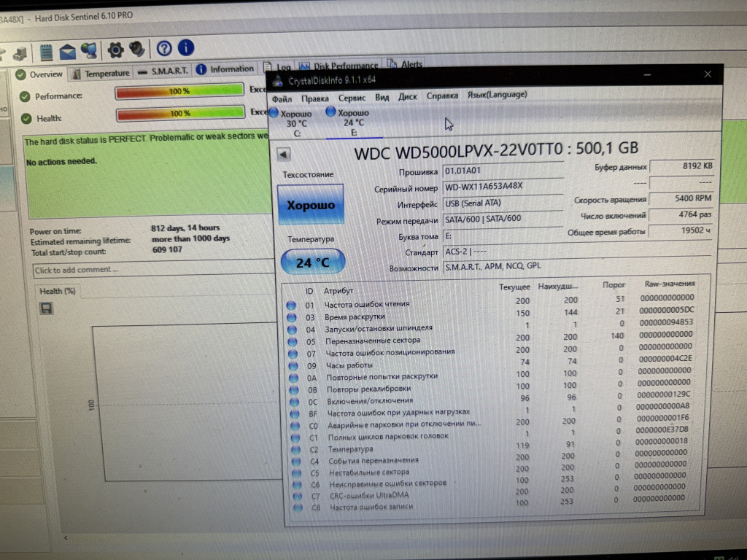Click the network monitor globe toolbar icon
This screenshot has width=747, height=560.
click(89, 50)
